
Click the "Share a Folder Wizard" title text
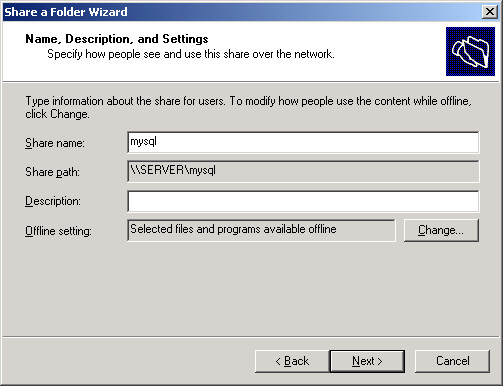point(66,12)
